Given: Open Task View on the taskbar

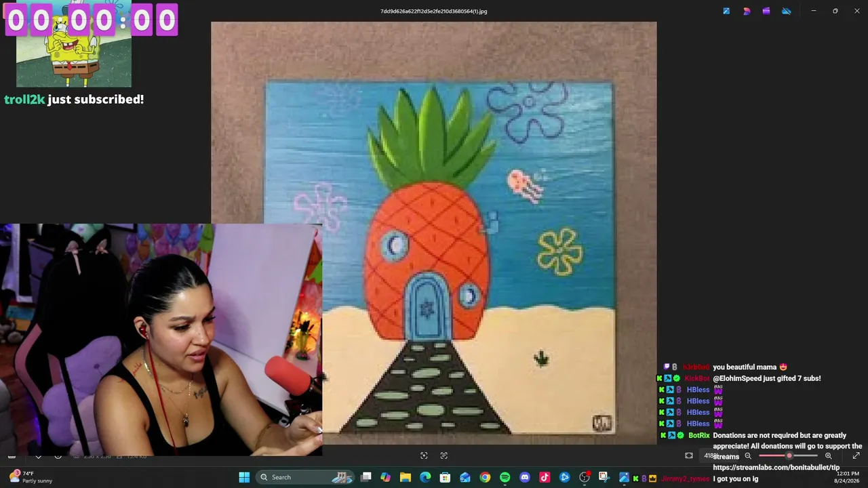Looking at the screenshot, I should point(366,477).
